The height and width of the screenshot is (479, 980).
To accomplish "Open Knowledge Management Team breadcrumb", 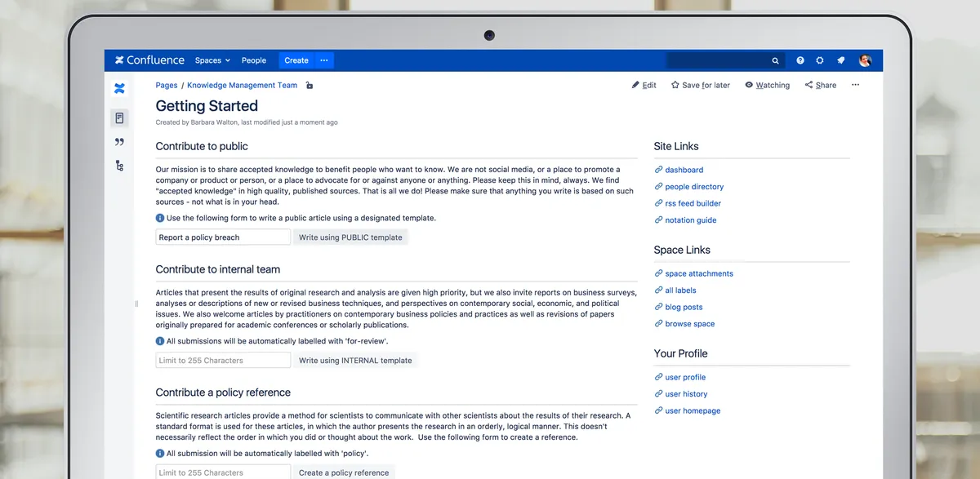I will click(243, 85).
